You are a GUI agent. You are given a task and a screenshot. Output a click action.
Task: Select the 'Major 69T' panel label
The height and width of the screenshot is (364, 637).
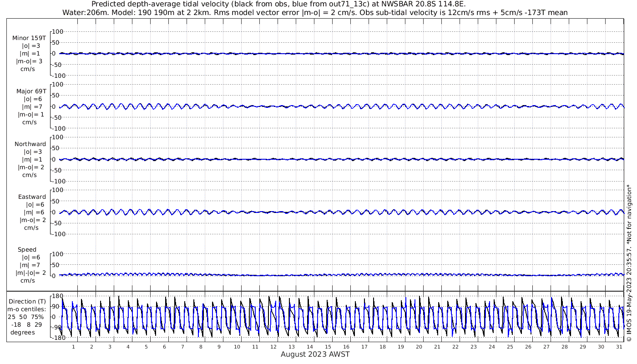coord(31,91)
